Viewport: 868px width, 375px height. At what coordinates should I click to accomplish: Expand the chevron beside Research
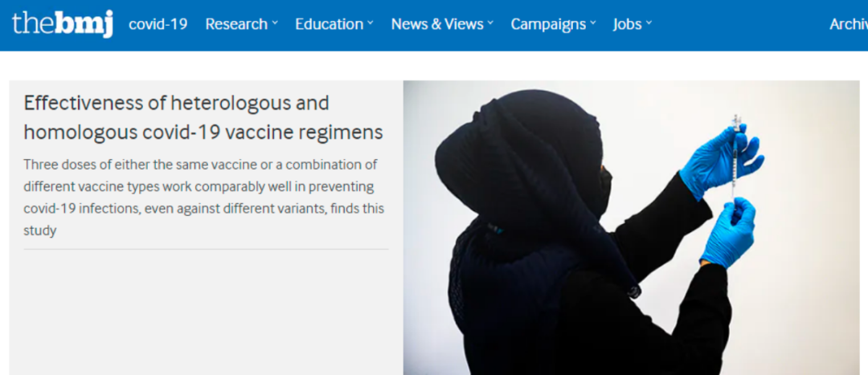(275, 24)
